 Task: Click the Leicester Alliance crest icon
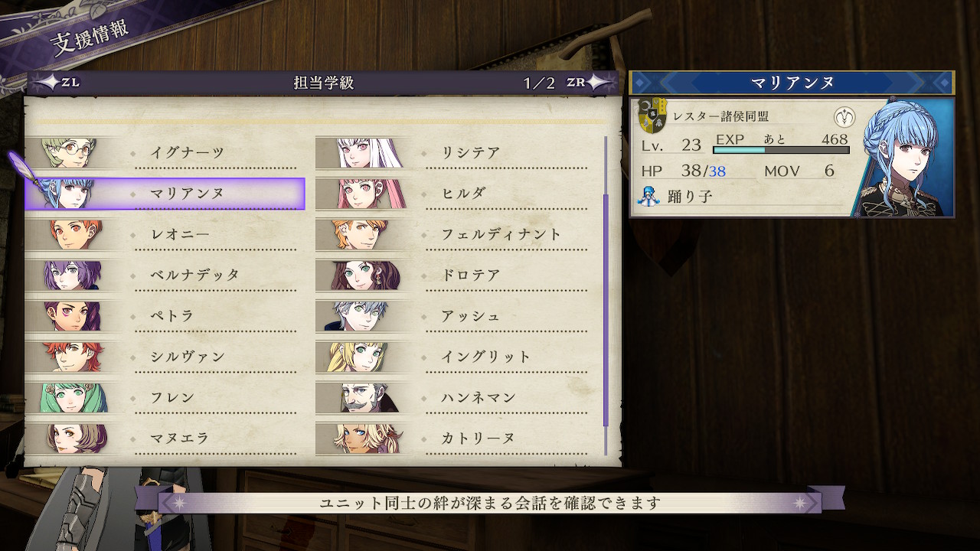point(652,117)
